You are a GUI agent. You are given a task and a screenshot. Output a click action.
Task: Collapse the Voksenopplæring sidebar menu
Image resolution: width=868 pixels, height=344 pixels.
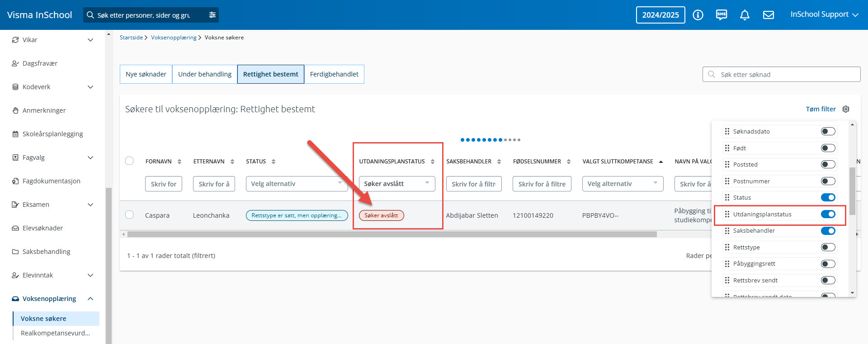[x=90, y=299]
